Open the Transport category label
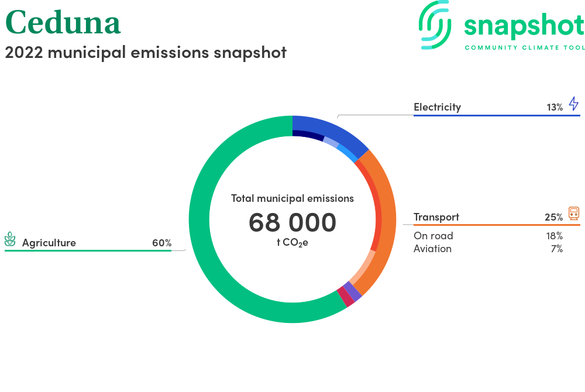Viewport: 585px width, 392px height. point(436,217)
